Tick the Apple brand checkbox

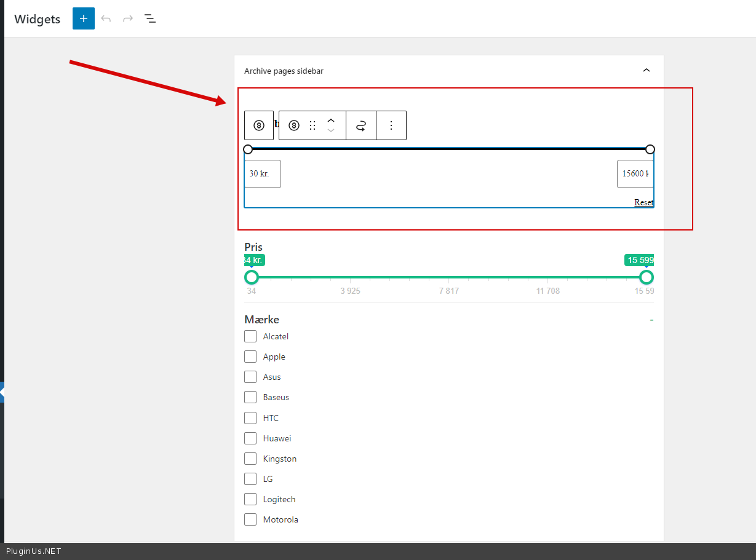pyautogui.click(x=250, y=357)
